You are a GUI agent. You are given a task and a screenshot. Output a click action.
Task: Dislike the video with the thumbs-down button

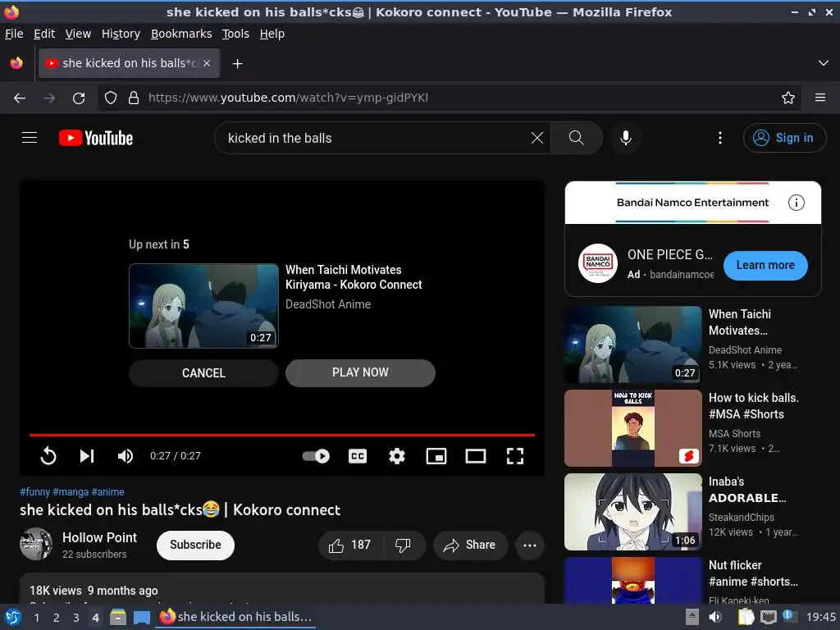click(404, 546)
